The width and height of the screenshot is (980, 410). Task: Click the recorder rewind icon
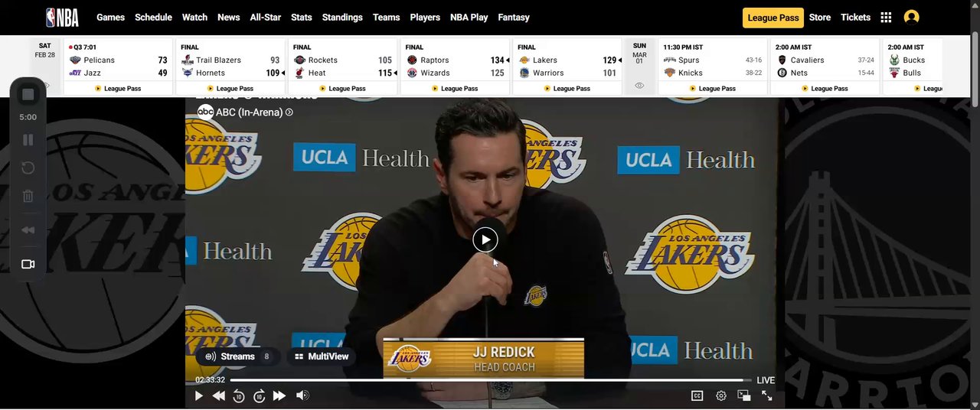(28, 230)
